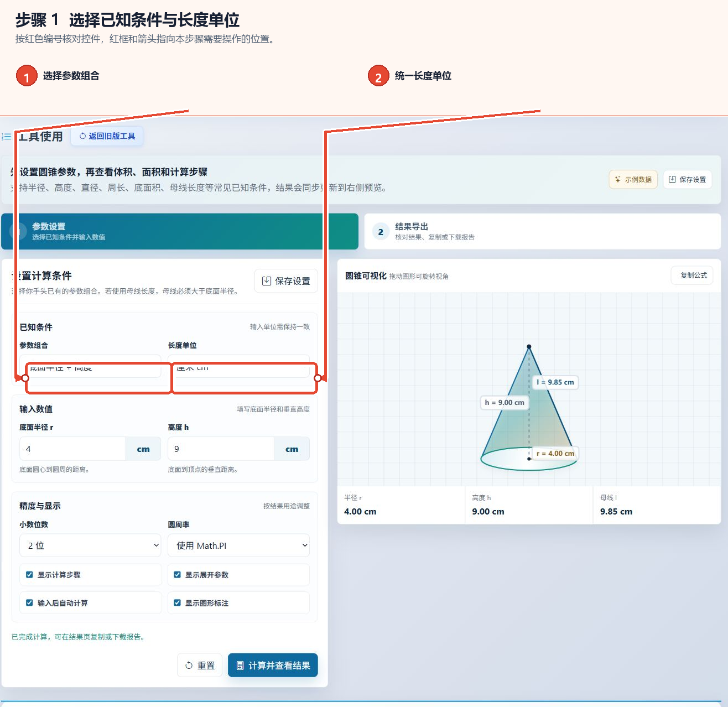This screenshot has height=707, width=728.
Task: Click the cone's l = 9.85 cm label
Action: (x=555, y=382)
